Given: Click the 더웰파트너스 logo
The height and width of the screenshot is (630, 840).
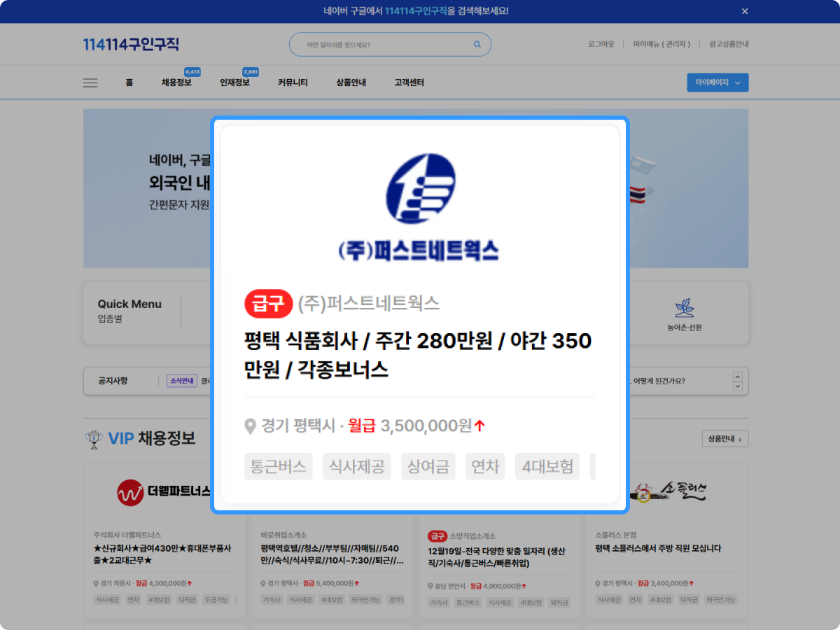Looking at the screenshot, I should click(x=164, y=492).
